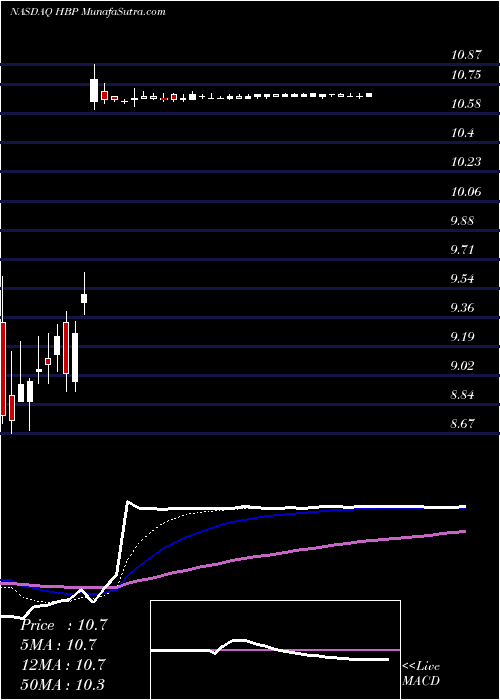Click the 9.71 price axis label
The width and height of the screenshot is (500, 700).
coord(462,249)
